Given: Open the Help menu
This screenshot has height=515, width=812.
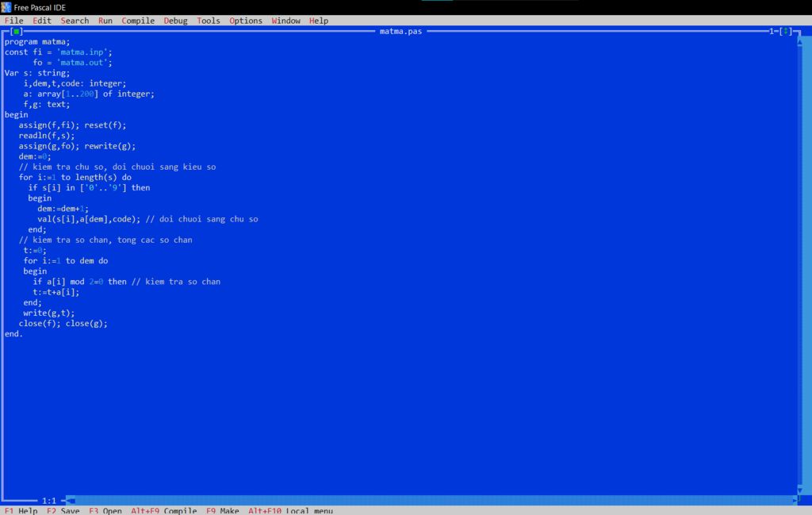Looking at the screenshot, I should coord(319,21).
